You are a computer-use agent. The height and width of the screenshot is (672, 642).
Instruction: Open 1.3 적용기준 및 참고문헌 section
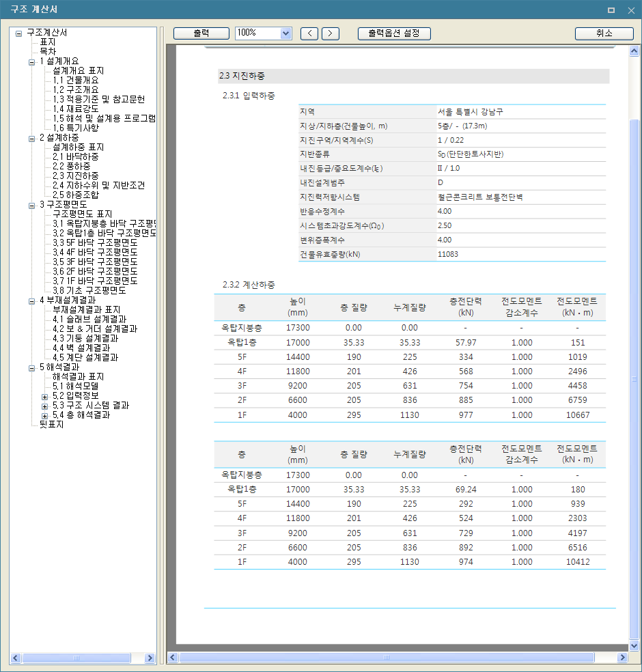pyautogui.click(x=99, y=99)
